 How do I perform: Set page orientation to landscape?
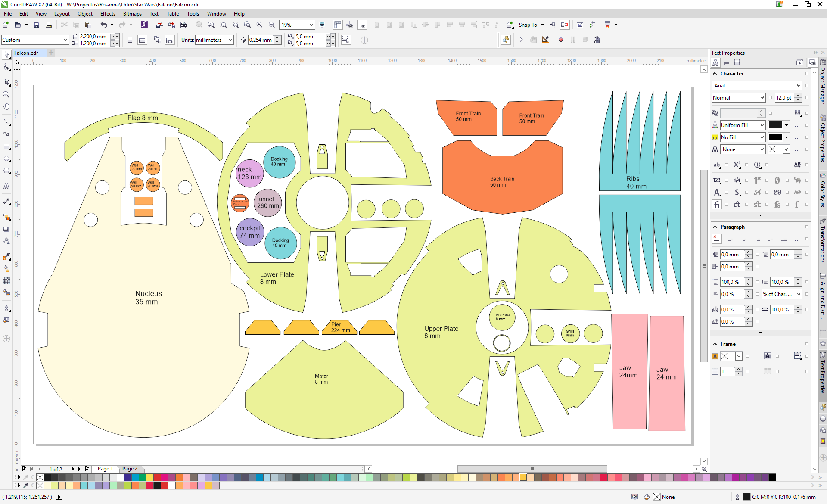tap(142, 40)
